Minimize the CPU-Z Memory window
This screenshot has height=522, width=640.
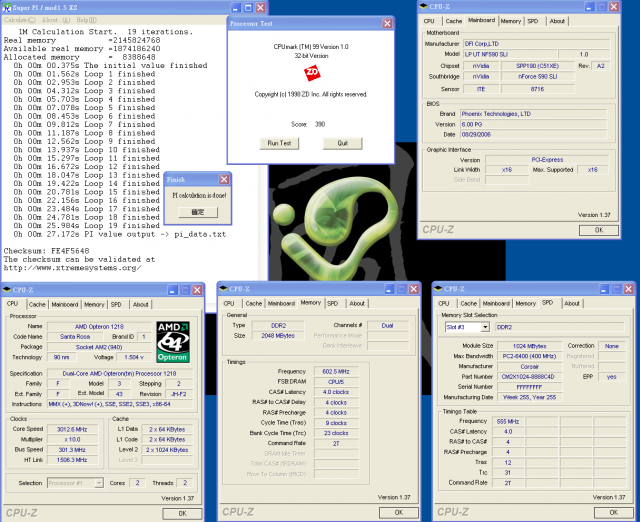[389, 289]
